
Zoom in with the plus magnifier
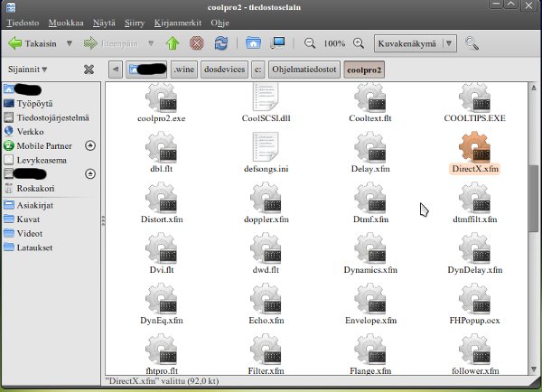(x=359, y=43)
